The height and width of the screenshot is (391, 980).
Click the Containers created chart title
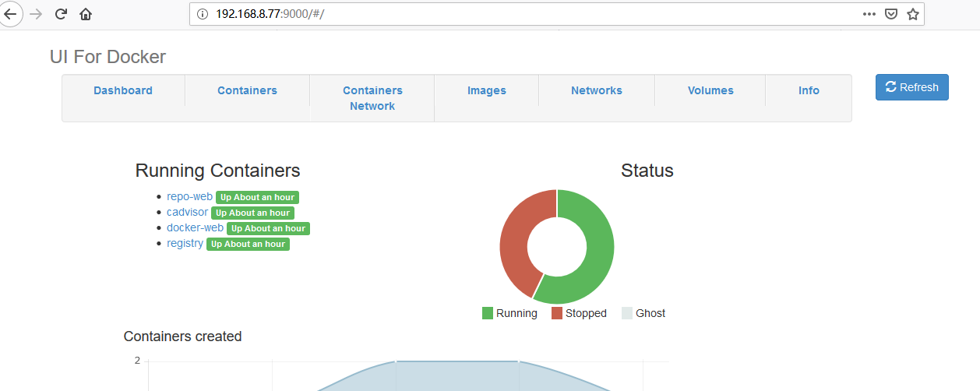tap(182, 336)
